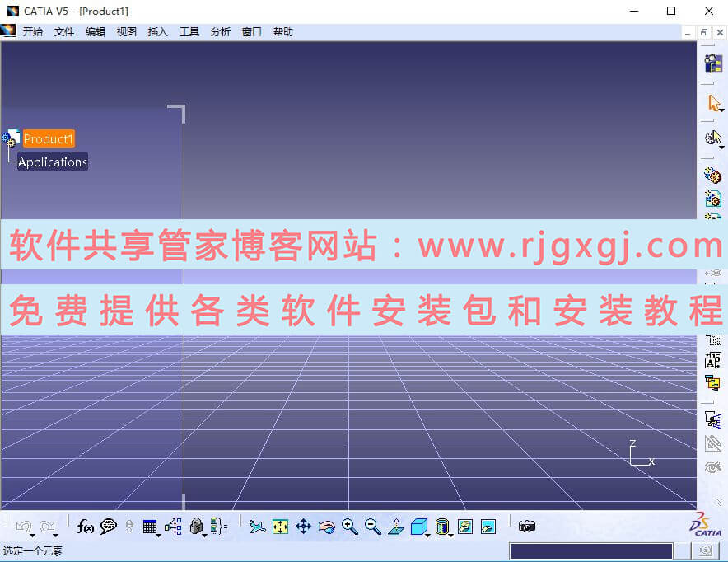The height and width of the screenshot is (562, 728).
Task: Click the Manage Representations icon
Action: click(x=713, y=419)
